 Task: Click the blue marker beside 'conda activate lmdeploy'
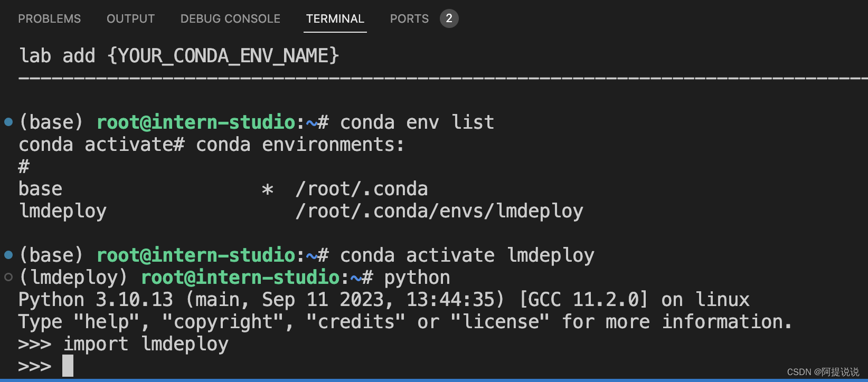click(x=8, y=255)
